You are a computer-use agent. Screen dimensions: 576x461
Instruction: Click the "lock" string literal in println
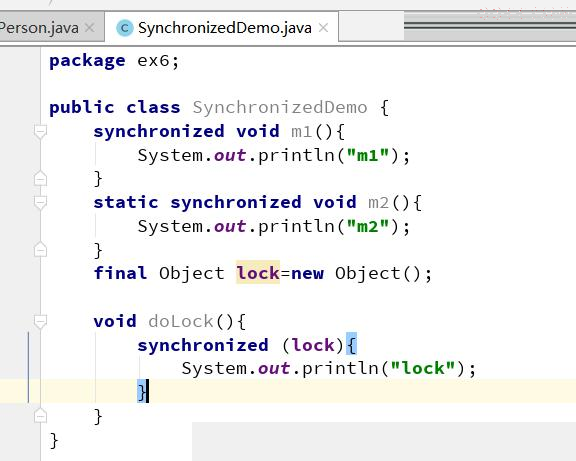pyautogui.click(x=423, y=368)
